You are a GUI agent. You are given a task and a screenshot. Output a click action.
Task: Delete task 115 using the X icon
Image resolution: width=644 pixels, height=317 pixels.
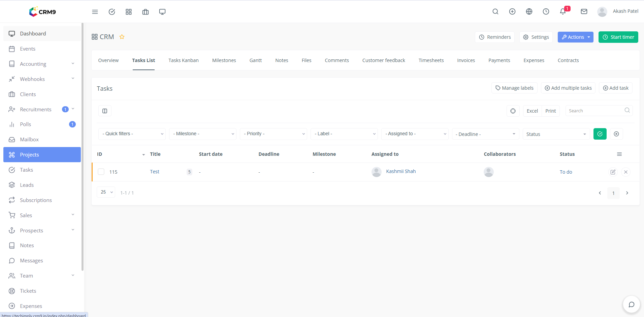[625, 172]
